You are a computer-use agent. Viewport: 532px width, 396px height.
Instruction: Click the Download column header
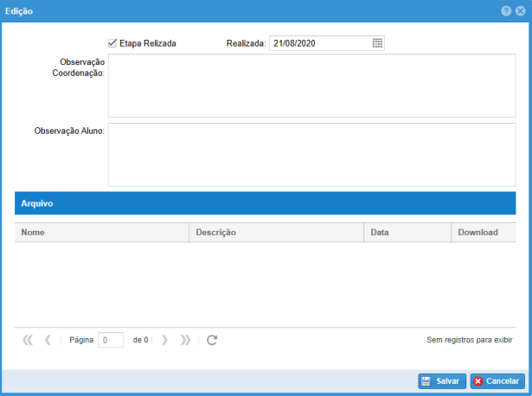pyautogui.click(x=482, y=233)
